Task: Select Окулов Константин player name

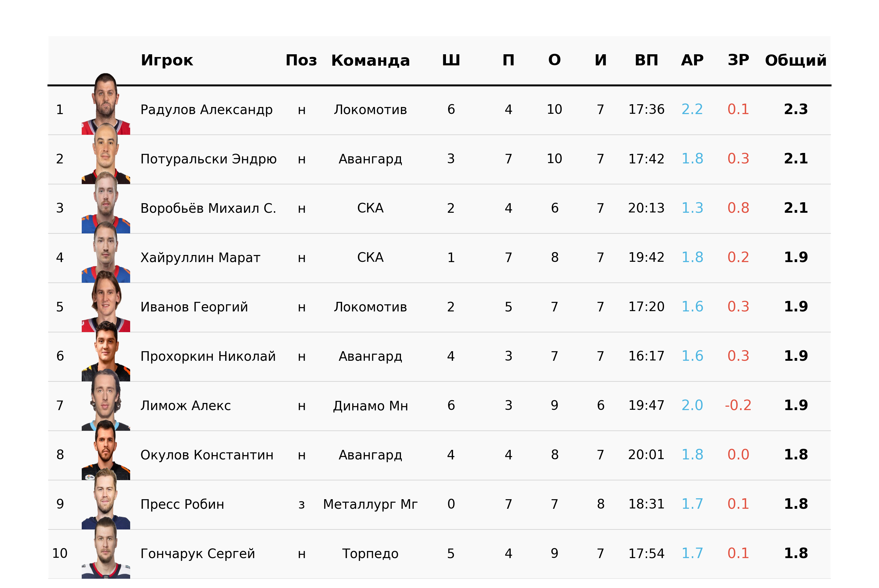Action: click(207, 455)
